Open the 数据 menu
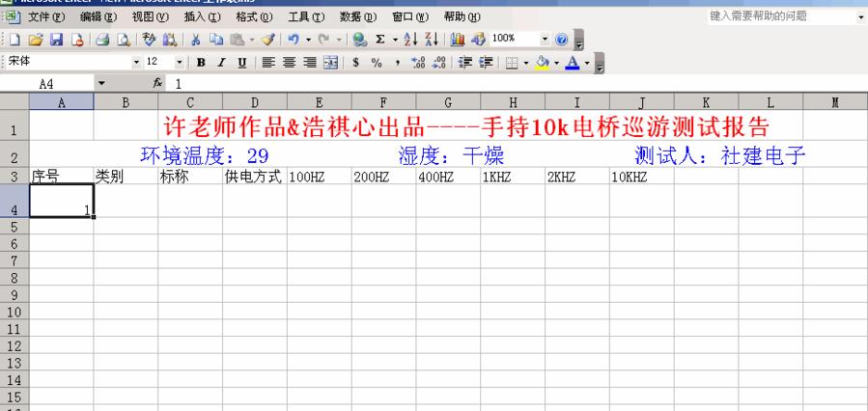 pos(358,17)
